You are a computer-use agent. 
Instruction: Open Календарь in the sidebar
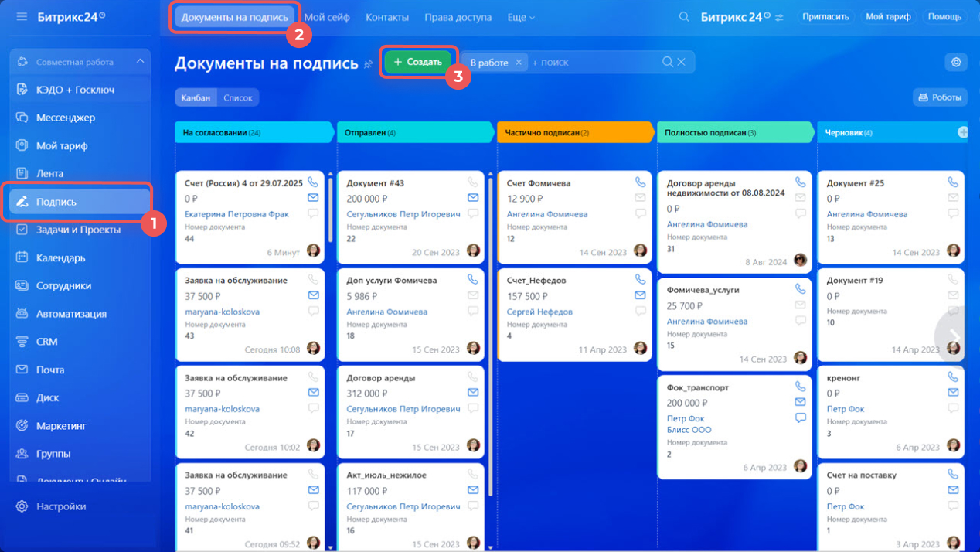pyautogui.click(x=80, y=257)
